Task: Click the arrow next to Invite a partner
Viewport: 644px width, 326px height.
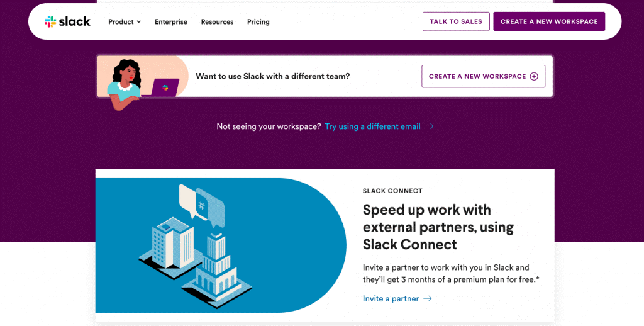Action: pyautogui.click(x=428, y=298)
